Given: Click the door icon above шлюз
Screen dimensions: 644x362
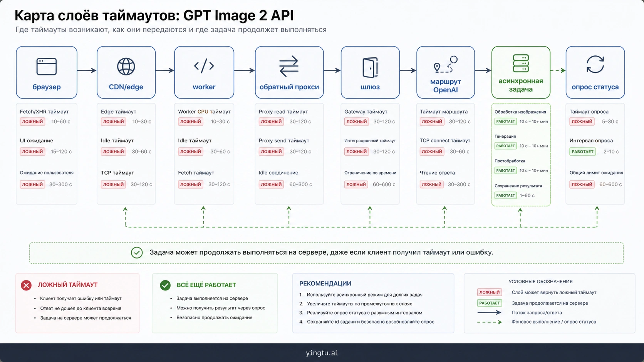Looking at the screenshot, I should pyautogui.click(x=370, y=67).
